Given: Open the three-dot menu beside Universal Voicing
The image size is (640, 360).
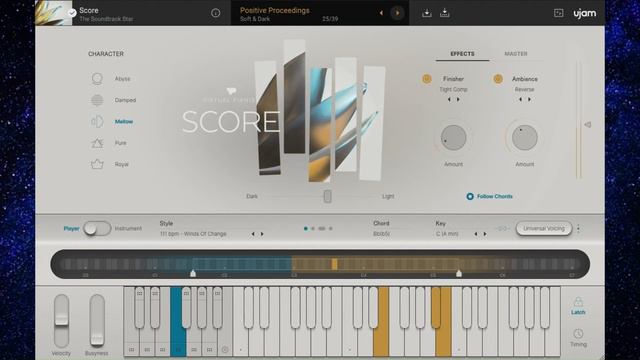Looking at the screenshot, I should pyautogui.click(x=578, y=229).
